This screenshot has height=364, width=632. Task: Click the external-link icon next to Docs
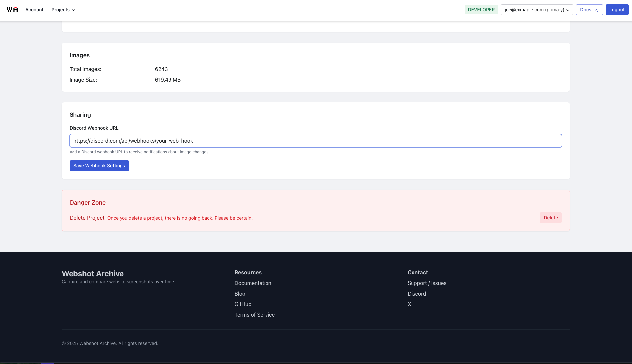coord(596,10)
